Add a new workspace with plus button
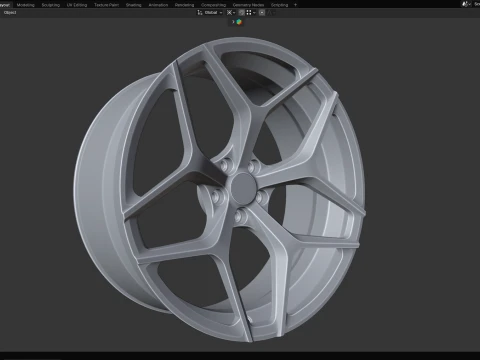 [295, 5]
